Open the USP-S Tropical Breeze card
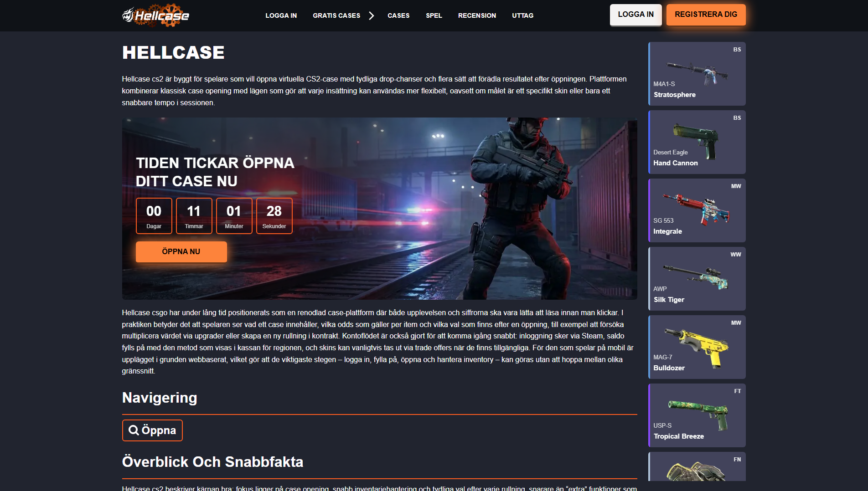The height and width of the screenshot is (491, 868). click(x=697, y=415)
